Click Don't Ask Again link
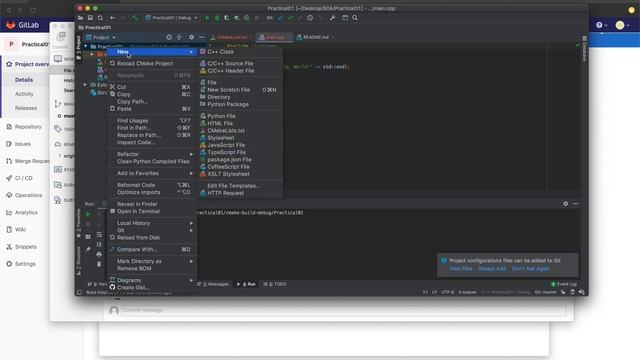Screen dimensions: 640x360 (x=531, y=269)
